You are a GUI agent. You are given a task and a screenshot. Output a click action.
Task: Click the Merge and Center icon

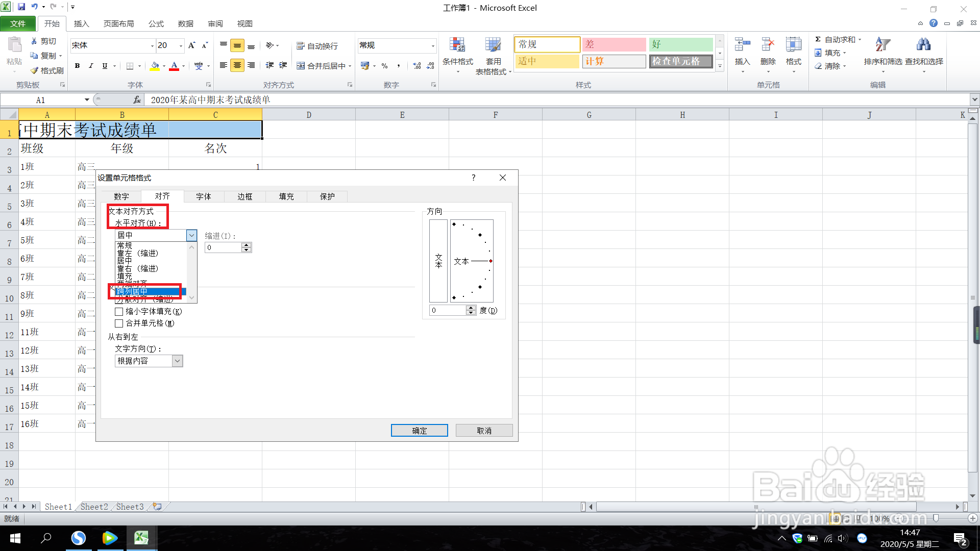pyautogui.click(x=301, y=66)
